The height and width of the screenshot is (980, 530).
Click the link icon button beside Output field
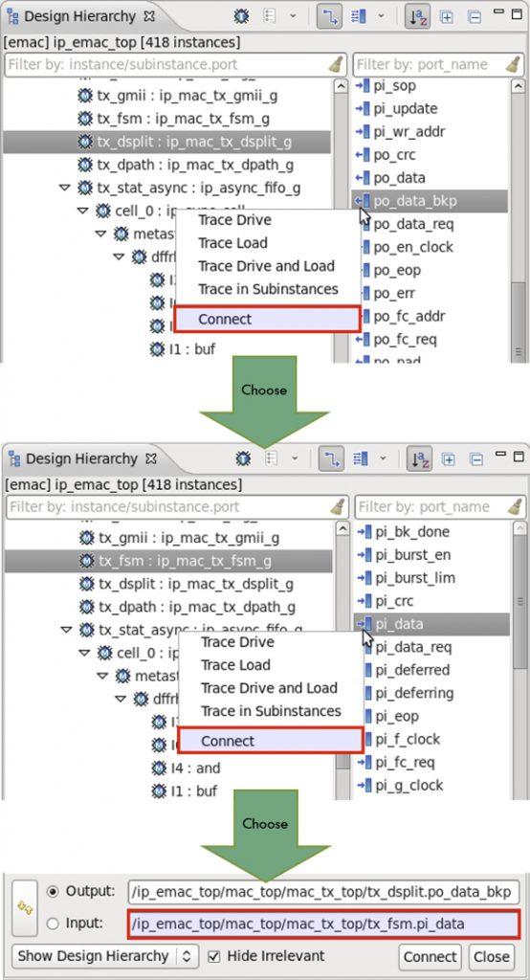25,908
